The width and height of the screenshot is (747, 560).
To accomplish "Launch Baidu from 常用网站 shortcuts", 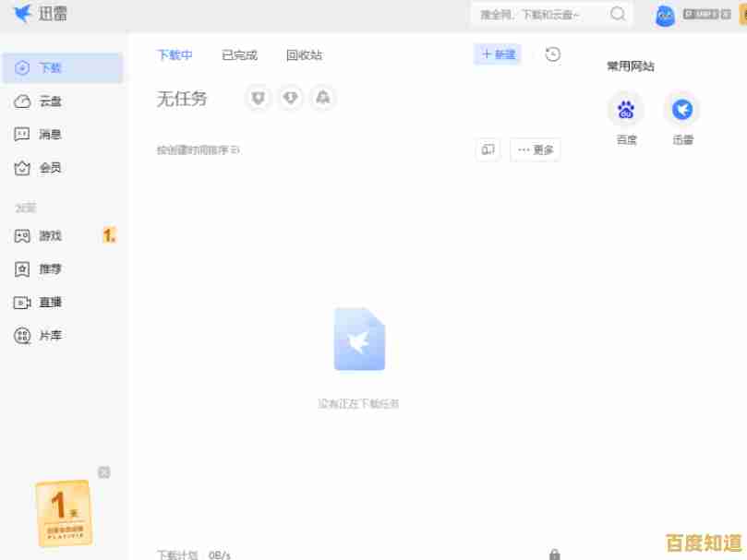I will pos(625,111).
